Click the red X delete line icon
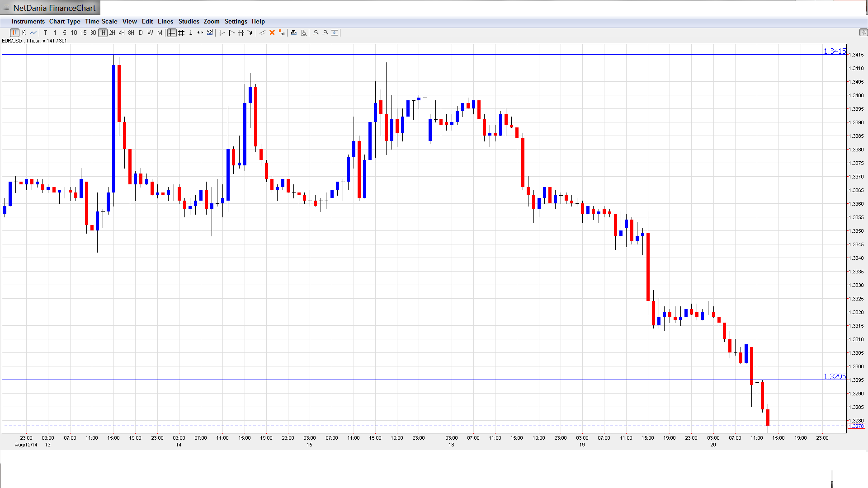868x488 pixels. [x=272, y=33]
